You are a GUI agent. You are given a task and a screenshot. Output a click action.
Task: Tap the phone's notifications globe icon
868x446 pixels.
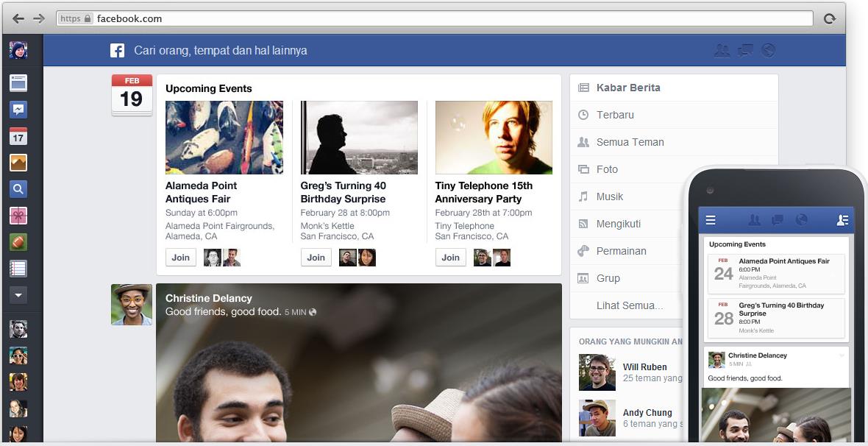pos(801,221)
